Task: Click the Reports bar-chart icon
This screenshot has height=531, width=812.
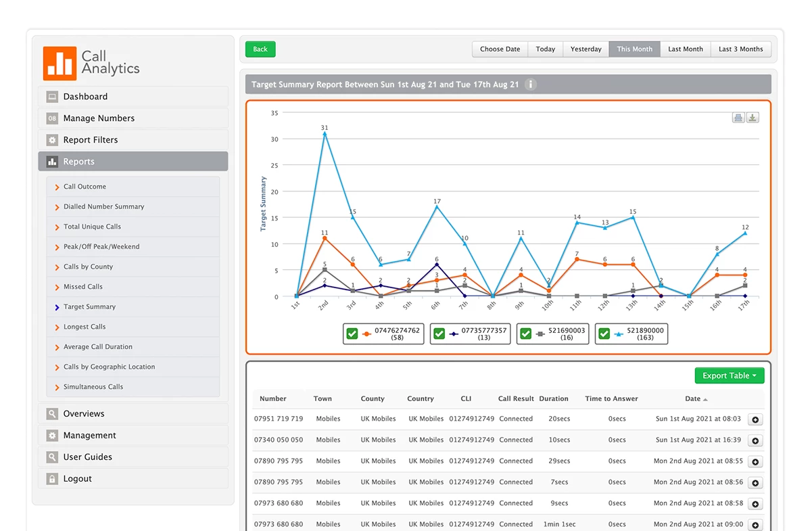Action: tap(53, 162)
